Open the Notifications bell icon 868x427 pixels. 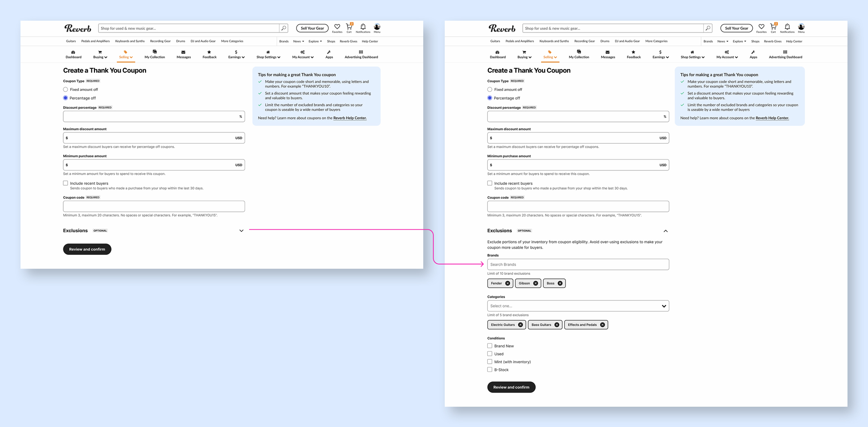click(x=363, y=28)
